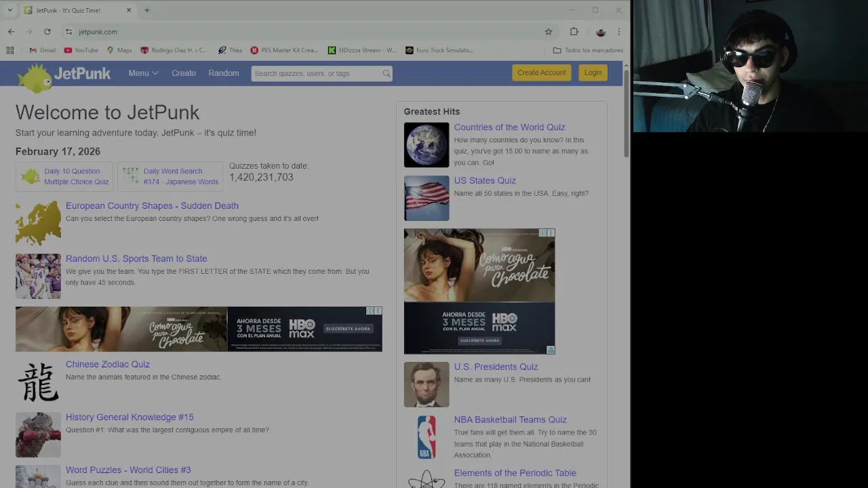Open the PES Master Kit Crea bookmark
This screenshot has height=488, width=868.
click(x=284, y=50)
